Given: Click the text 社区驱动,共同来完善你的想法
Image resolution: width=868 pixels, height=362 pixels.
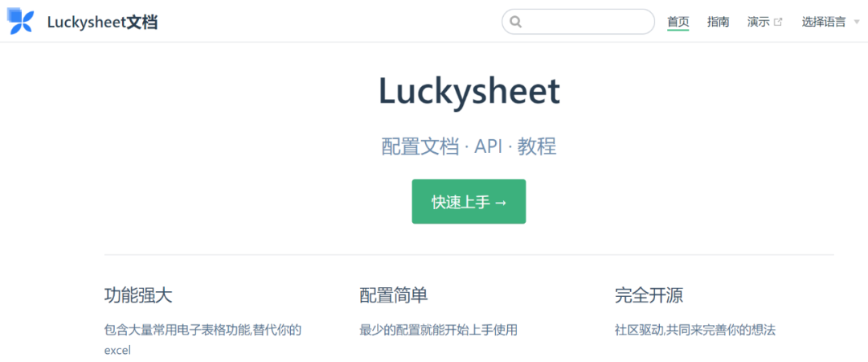Looking at the screenshot, I should 695,331.
